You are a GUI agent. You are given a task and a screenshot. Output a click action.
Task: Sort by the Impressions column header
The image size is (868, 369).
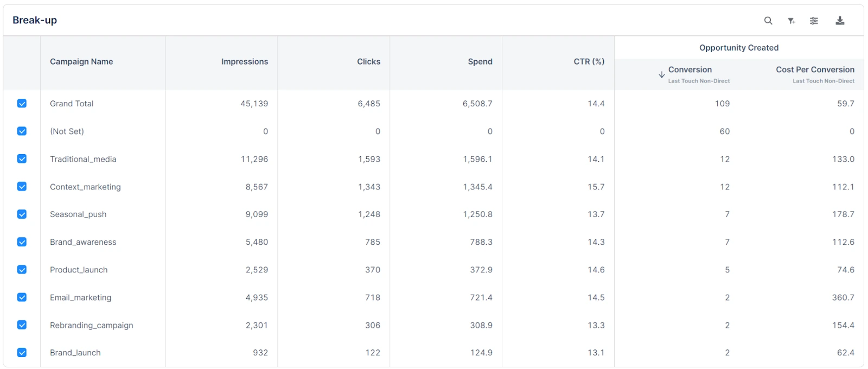click(245, 61)
